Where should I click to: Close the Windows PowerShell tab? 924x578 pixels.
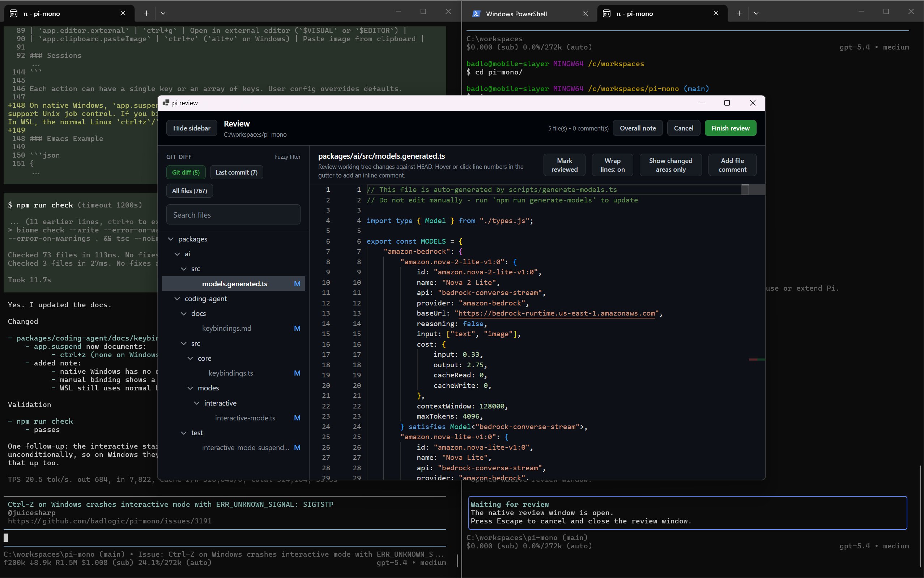pyautogui.click(x=586, y=14)
